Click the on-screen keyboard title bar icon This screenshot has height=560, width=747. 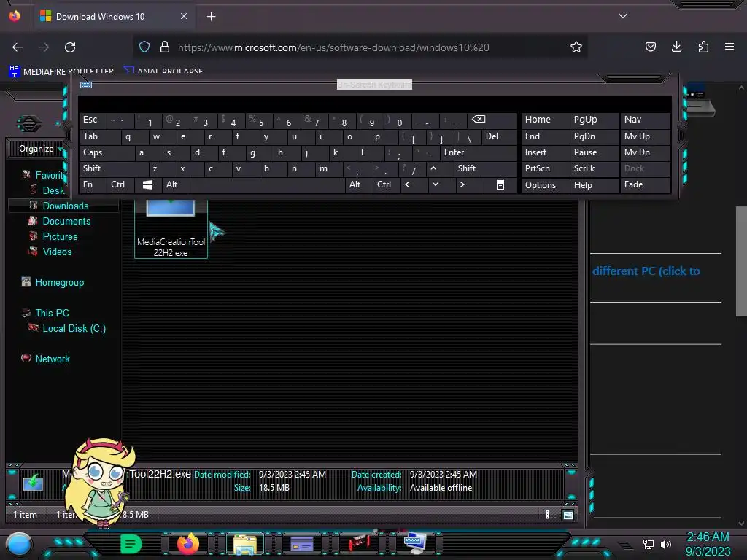[86, 85]
